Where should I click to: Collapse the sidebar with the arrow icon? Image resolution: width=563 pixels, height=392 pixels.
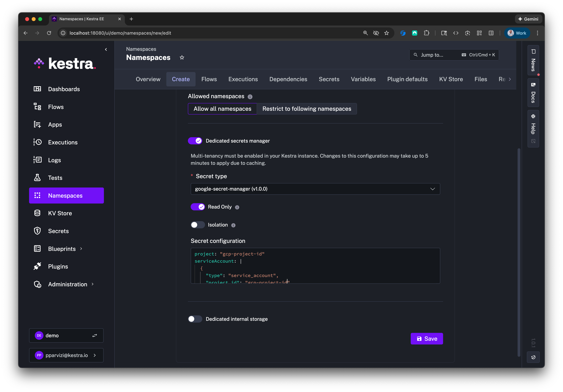coord(106,49)
